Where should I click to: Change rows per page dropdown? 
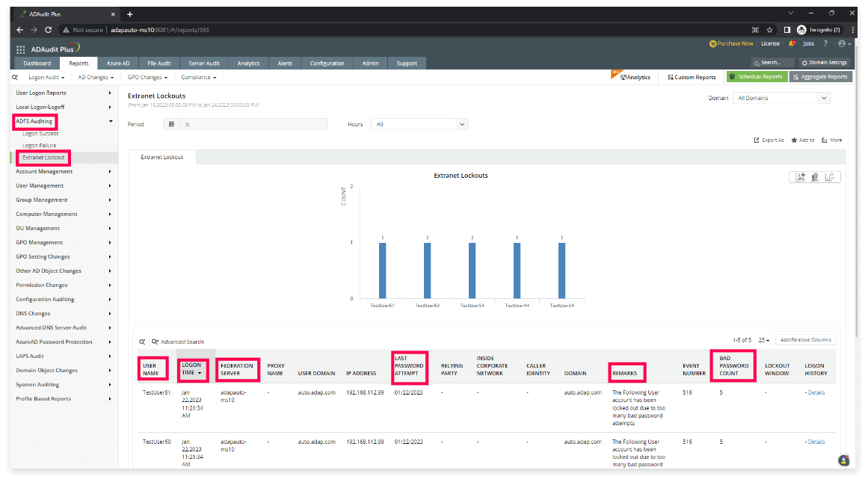pyautogui.click(x=764, y=340)
